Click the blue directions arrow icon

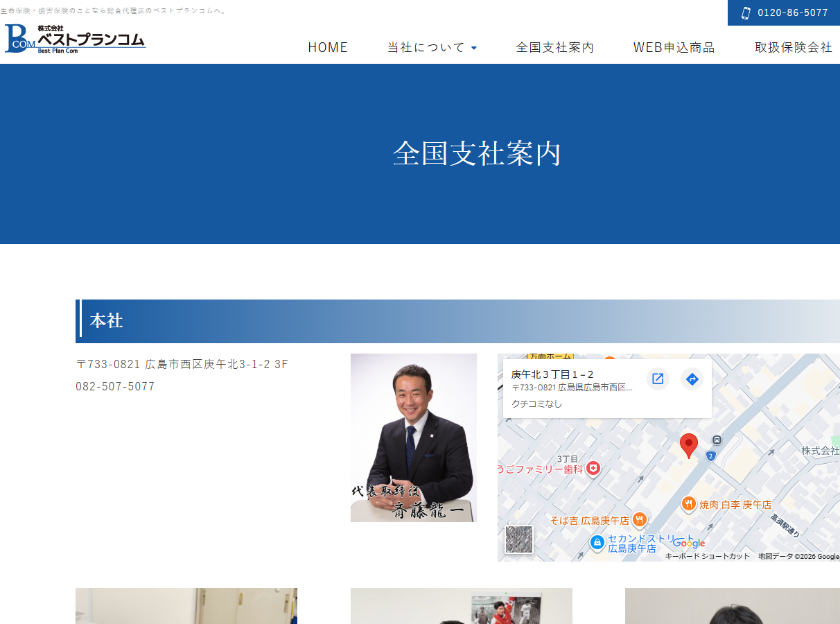coord(692,379)
